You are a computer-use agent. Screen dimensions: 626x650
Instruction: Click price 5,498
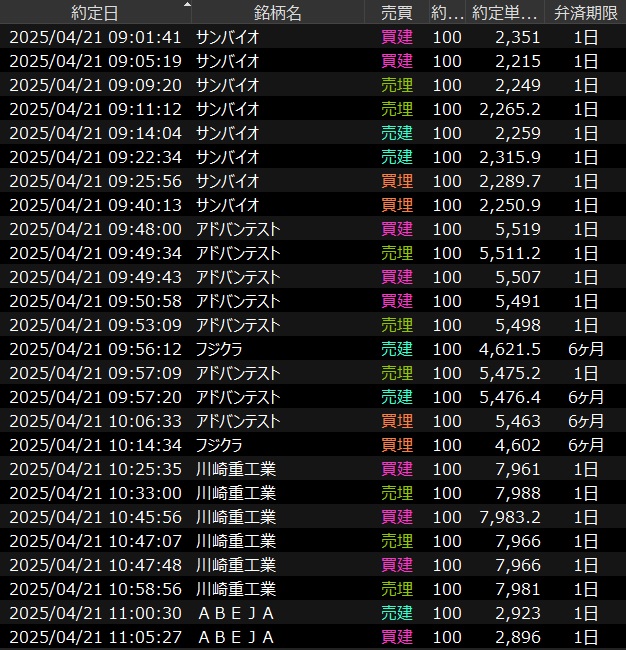coord(518,325)
